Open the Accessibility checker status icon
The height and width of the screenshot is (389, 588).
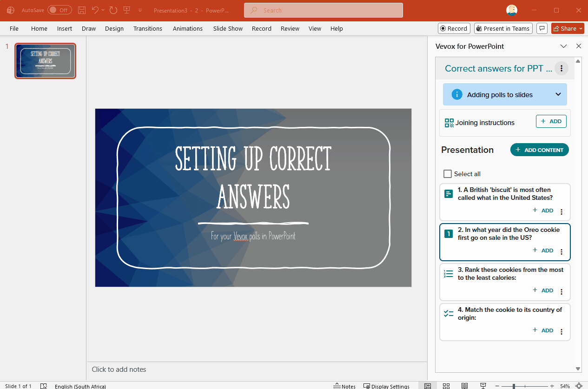(44, 386)
